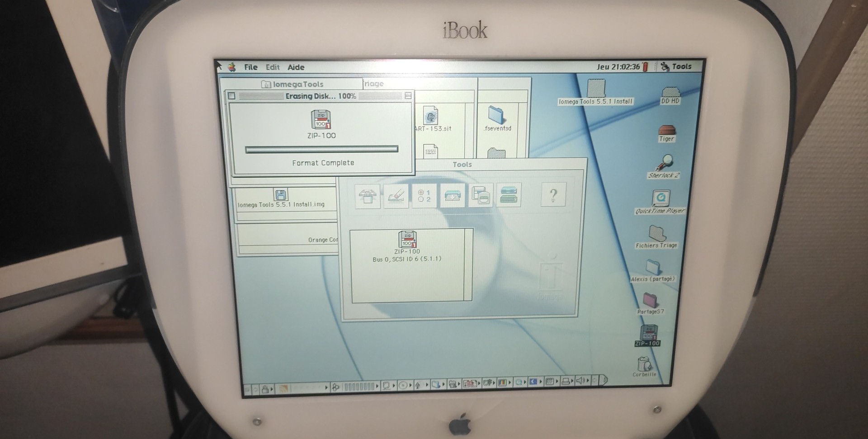Click the Erasing Disk... 100% title bar

(320, 96)
